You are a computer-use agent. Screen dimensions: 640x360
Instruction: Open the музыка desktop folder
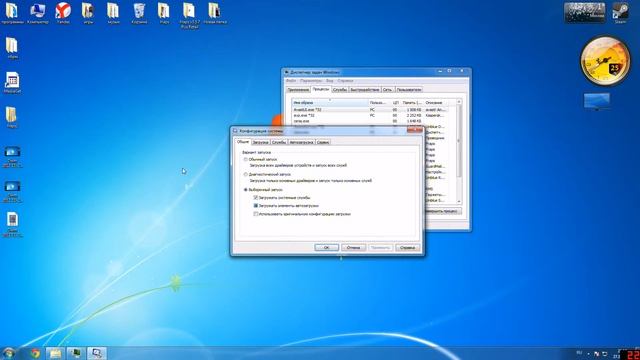(x=113, y=13)
